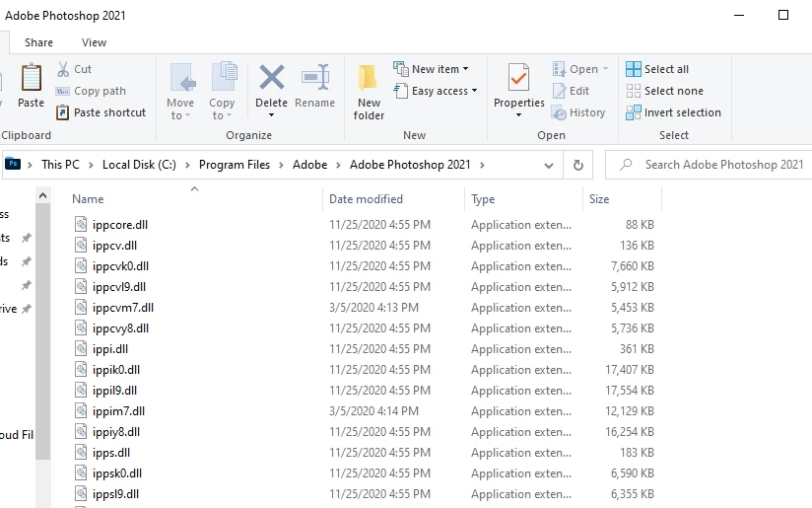Image resolution: width=812 pixels, height=508 pixels.
Task: Expand the Properties dropdown arrow
Action: [518, 114]
